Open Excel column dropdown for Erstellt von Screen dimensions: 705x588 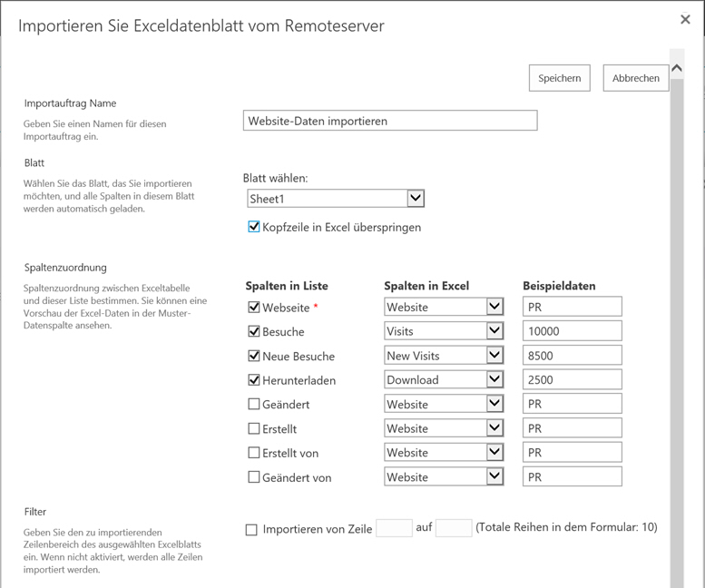coord(444,452)
